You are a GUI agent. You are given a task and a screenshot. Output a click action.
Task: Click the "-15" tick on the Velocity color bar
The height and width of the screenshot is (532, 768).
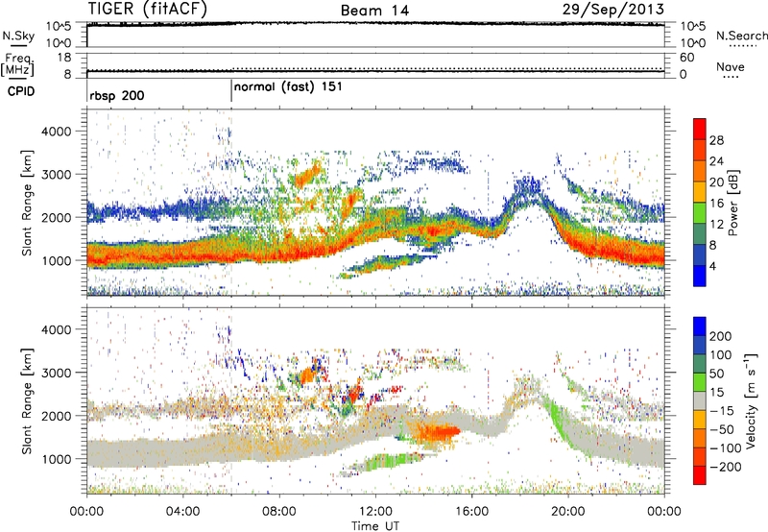pyautogui.click(x=722, y=410)
